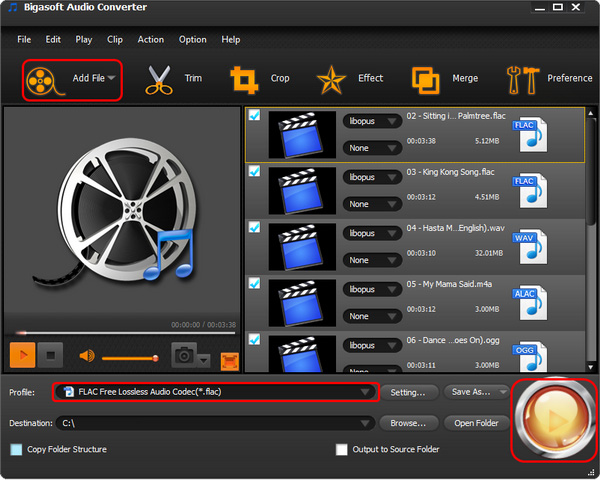Screen dimensions: 600x480
Task: Open None dropdown for 02 - Sitting Palmtree
Action: (372, 148)
